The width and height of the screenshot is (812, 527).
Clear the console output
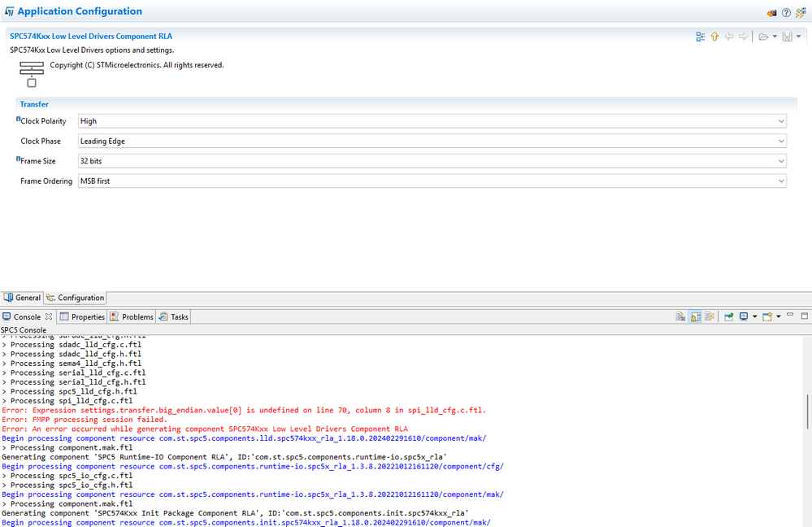(680, 316)
